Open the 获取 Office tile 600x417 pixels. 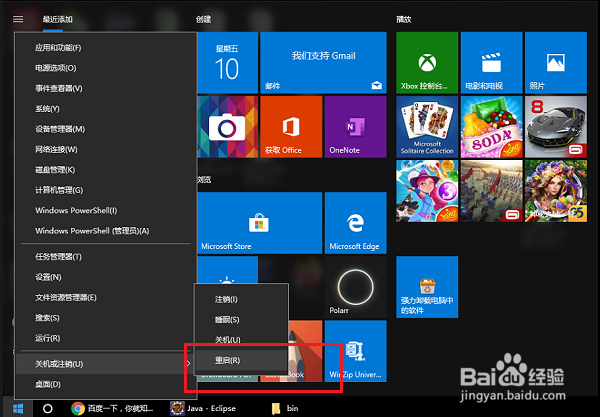coord(291,127)
